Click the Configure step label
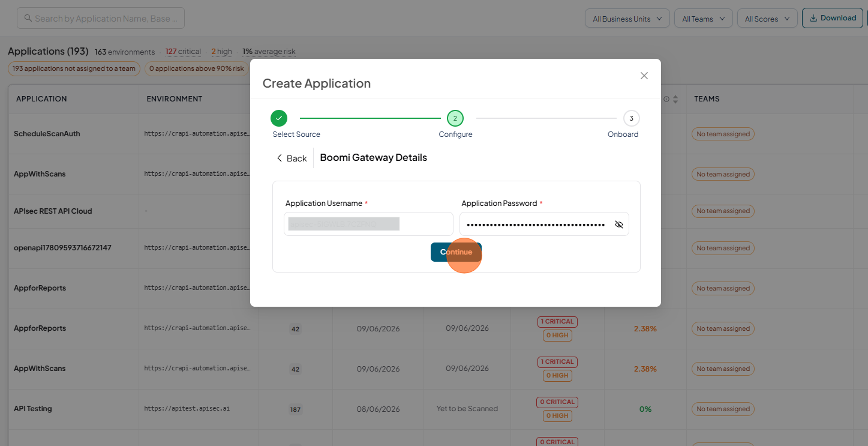Viewport: 868px width, 446px height. click(455, 134)
